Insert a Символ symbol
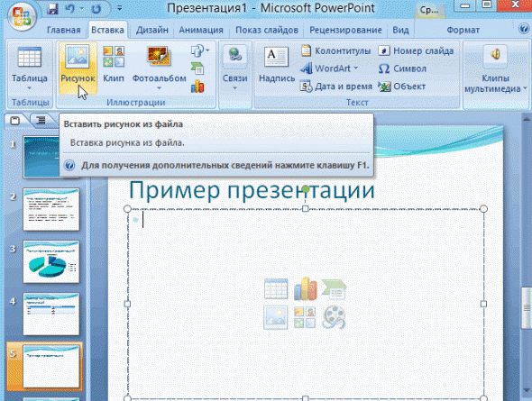This screenshot has height=401, width=532. [x=402, y=68]
